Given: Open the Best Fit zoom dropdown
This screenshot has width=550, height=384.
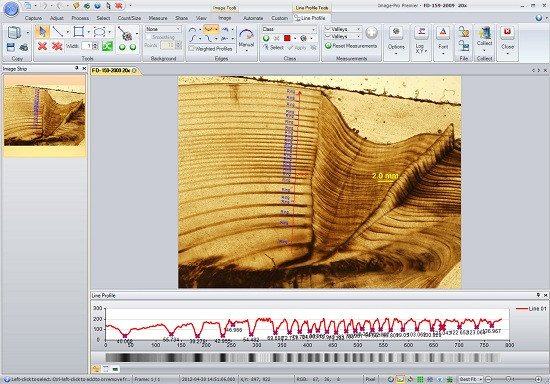Looking at the screenshot, I should [x=471, y=379].
